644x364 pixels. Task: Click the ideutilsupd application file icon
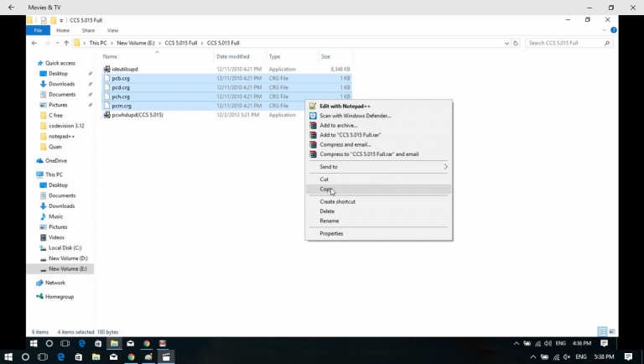click(106, 69)
